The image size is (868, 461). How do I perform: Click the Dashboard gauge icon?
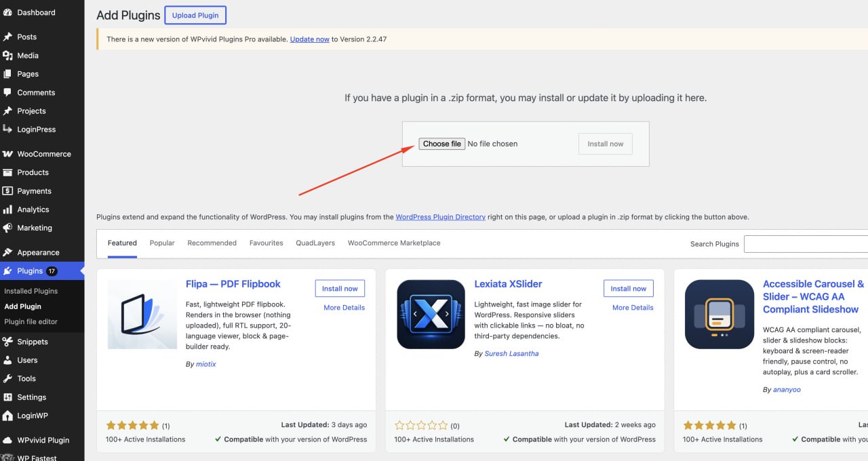click(7, 12)
